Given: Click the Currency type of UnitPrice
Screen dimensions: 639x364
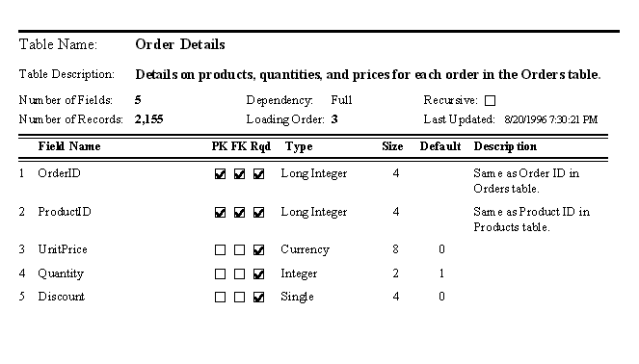Looking at the screenshot, I should click(x=305, y=250).
